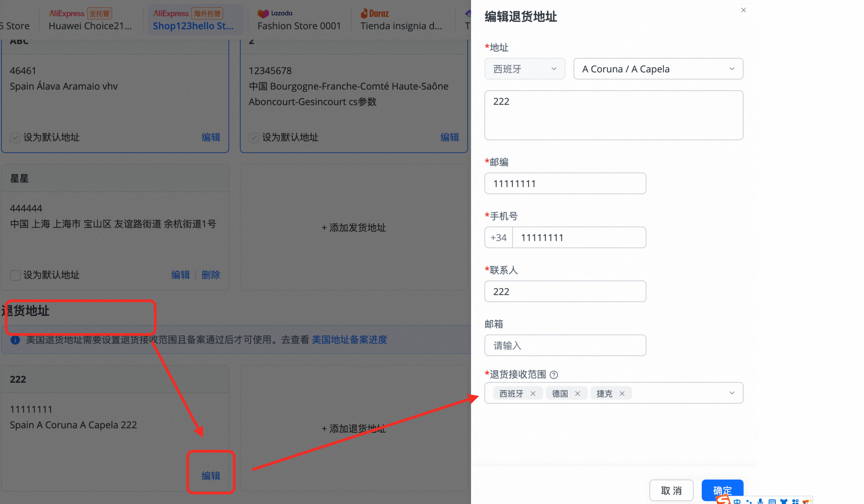Switch to the Shop123hello store tab
864x504 pixels.
(x=193, y=26)
